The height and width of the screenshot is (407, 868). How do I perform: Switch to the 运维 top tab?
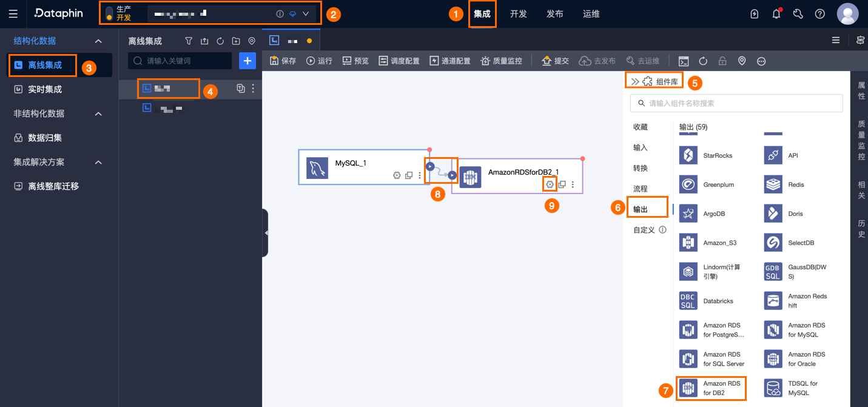591,13
